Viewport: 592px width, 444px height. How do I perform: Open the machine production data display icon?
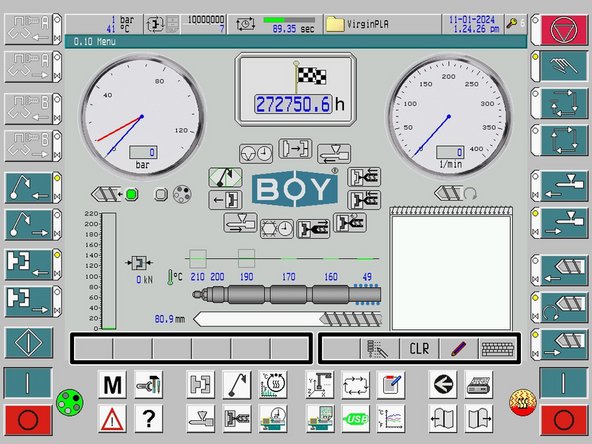(320, 419)
